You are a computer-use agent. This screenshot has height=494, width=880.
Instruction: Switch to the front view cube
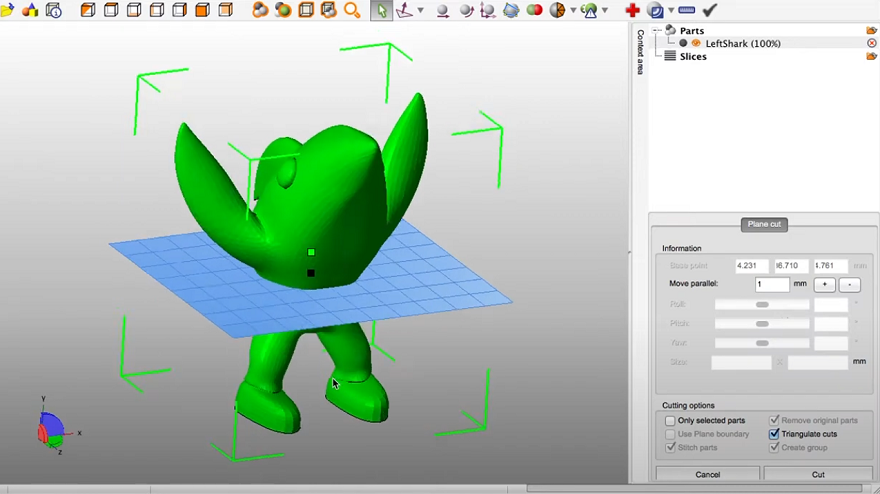click(x=203, y=10)
